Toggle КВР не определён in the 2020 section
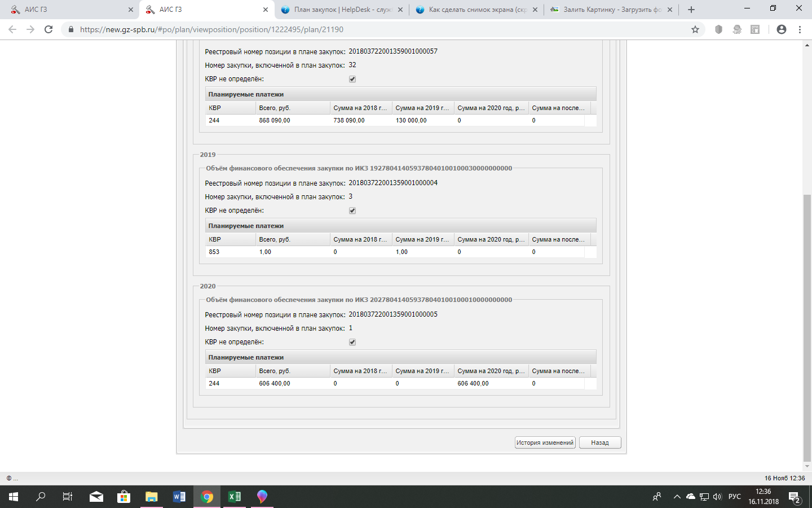Viewport: 812px width, 508px height. [352, 342]
